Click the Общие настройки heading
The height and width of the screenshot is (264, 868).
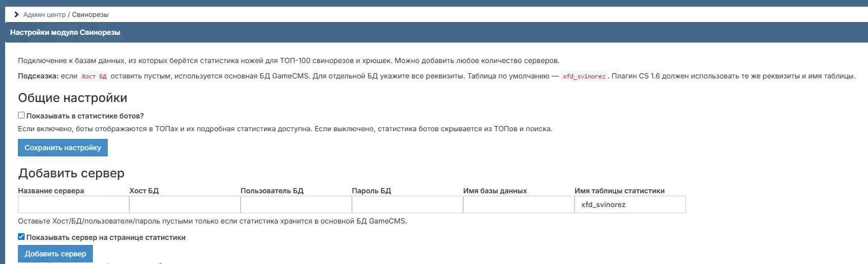(72, 98)
